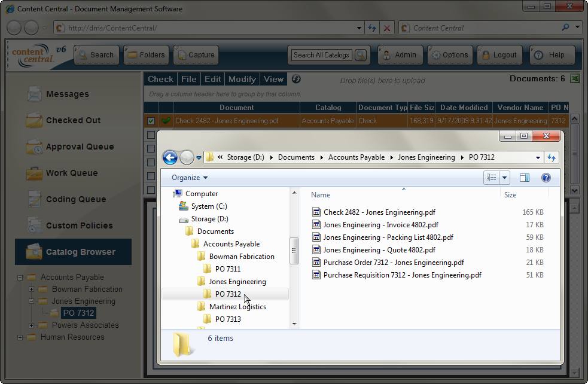Open the Edit menu

[x=212, y=79]
